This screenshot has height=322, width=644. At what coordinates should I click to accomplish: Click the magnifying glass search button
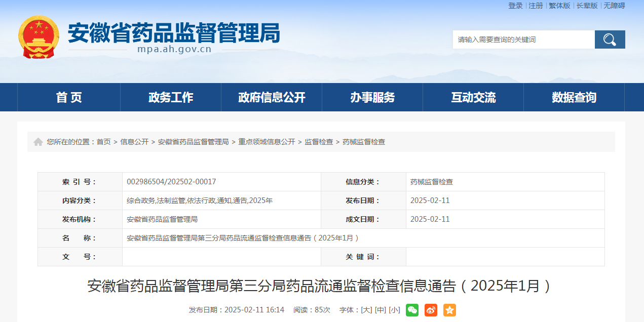[x=610, y=39]
